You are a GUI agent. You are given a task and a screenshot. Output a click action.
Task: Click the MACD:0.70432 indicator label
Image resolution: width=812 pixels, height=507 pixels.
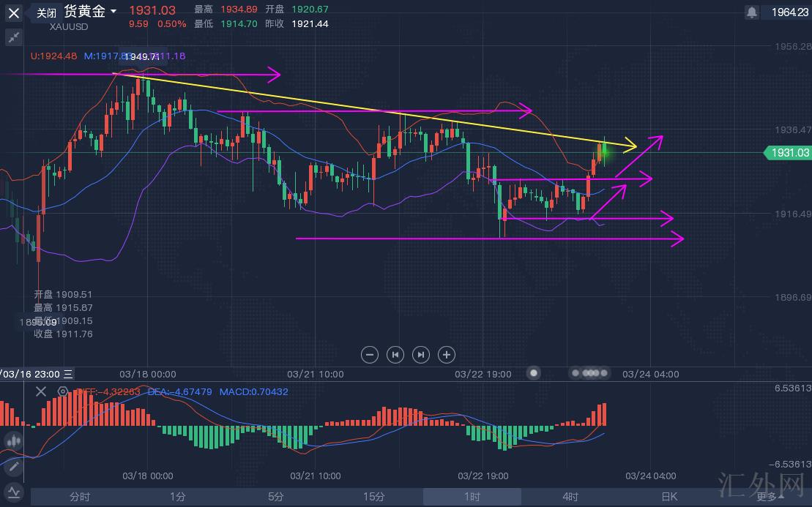coord(254,391)
